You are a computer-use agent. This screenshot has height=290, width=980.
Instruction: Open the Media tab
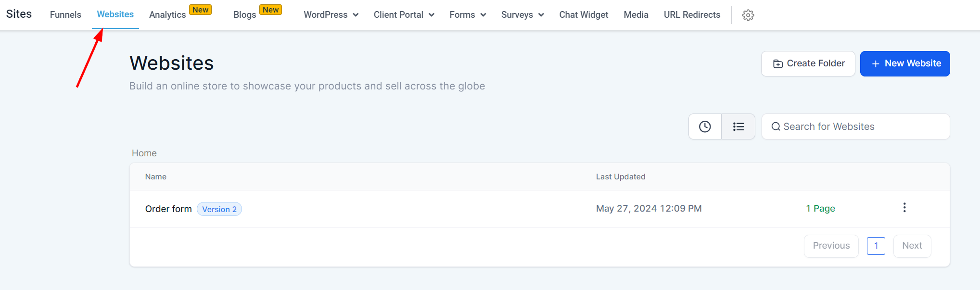[636, 15]
